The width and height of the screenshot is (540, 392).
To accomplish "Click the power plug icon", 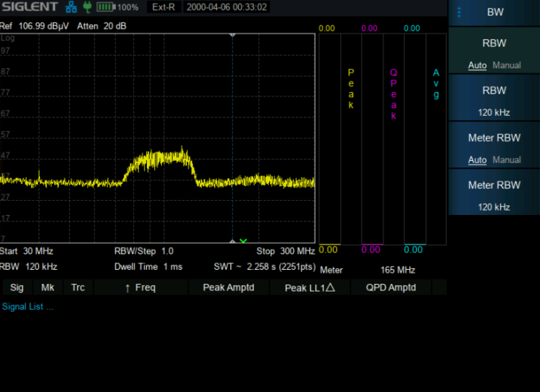I will point(86,7).
